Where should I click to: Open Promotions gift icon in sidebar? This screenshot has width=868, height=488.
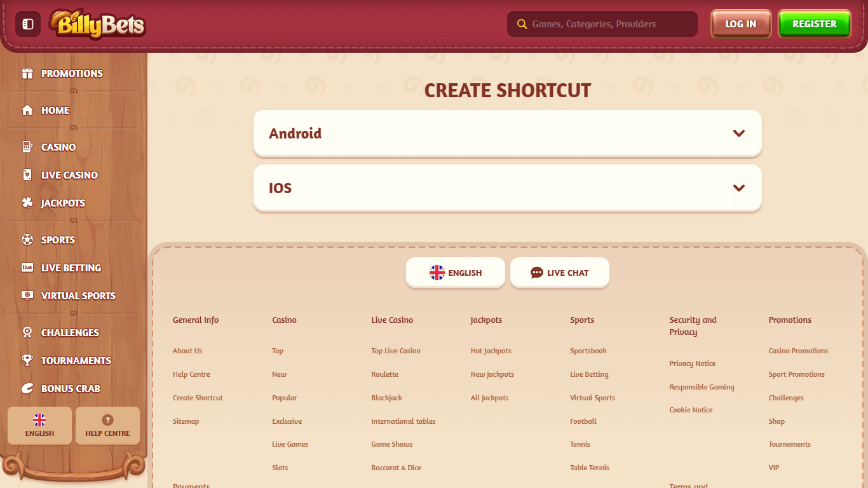(27, 73)
